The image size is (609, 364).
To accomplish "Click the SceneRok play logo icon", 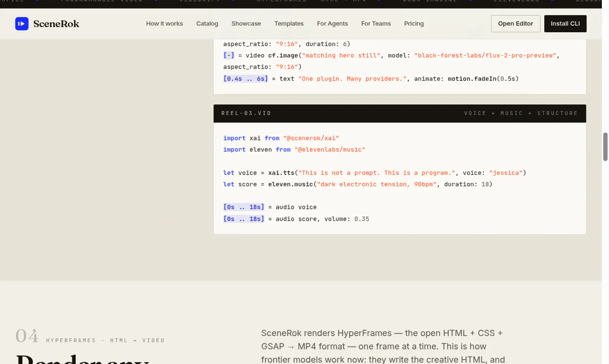I will tap(22, 23).
